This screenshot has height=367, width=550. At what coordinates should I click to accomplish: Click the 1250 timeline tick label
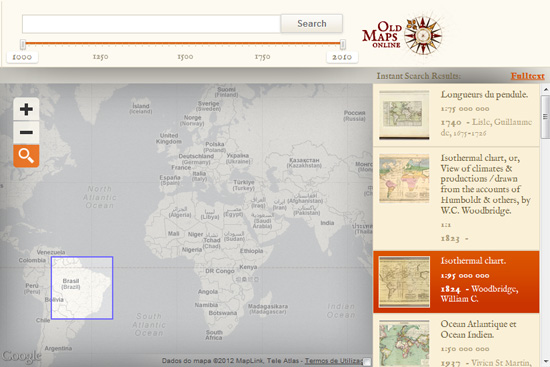click(100, 56)
